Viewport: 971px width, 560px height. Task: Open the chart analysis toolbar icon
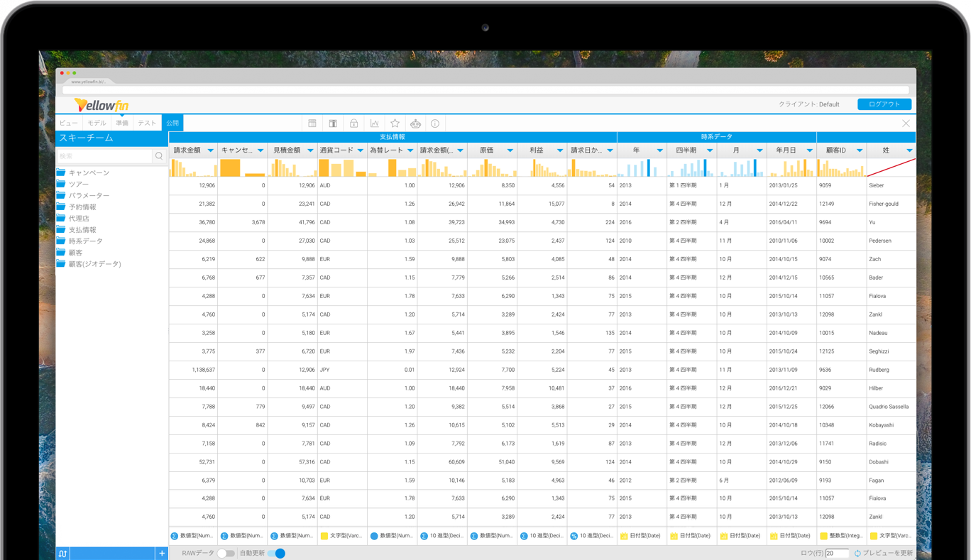(x=374, y=123)
